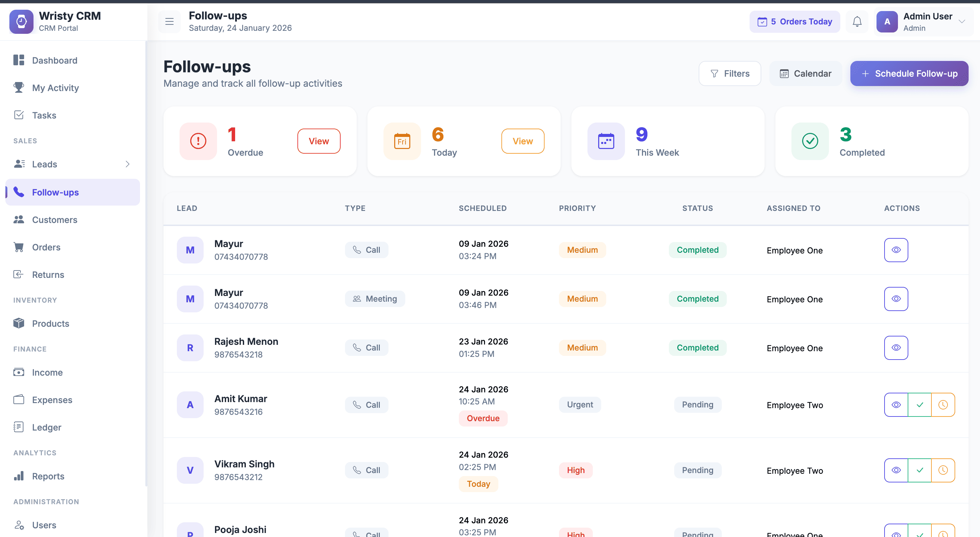This screenshot has width=980, height=537.
Task: Open Amit Kumar follow-up with eye icon
Action: click(x=896, y=405)
